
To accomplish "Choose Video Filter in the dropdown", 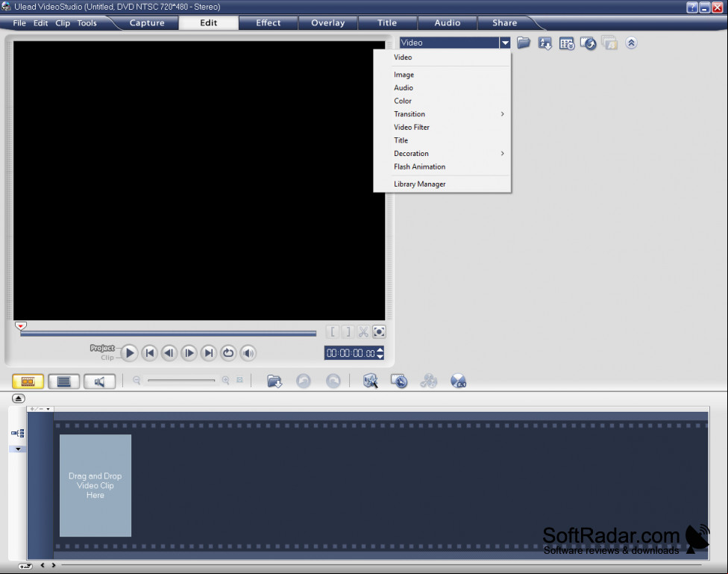I will 442,127.
